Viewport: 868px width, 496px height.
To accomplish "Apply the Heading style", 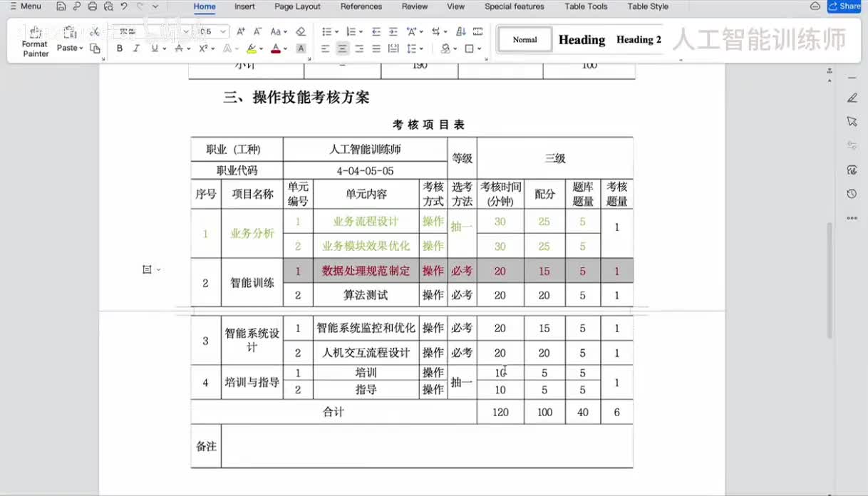I will pos(582,40).
